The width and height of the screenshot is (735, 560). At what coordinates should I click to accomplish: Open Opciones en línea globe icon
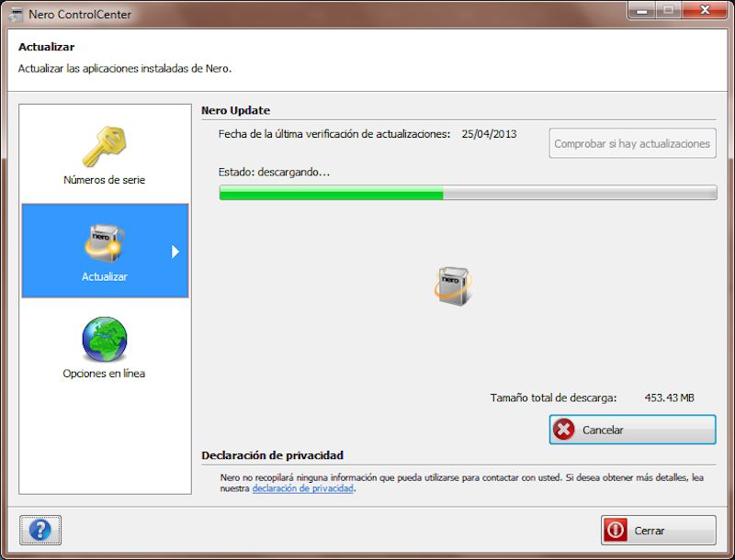tap(104, 340)
